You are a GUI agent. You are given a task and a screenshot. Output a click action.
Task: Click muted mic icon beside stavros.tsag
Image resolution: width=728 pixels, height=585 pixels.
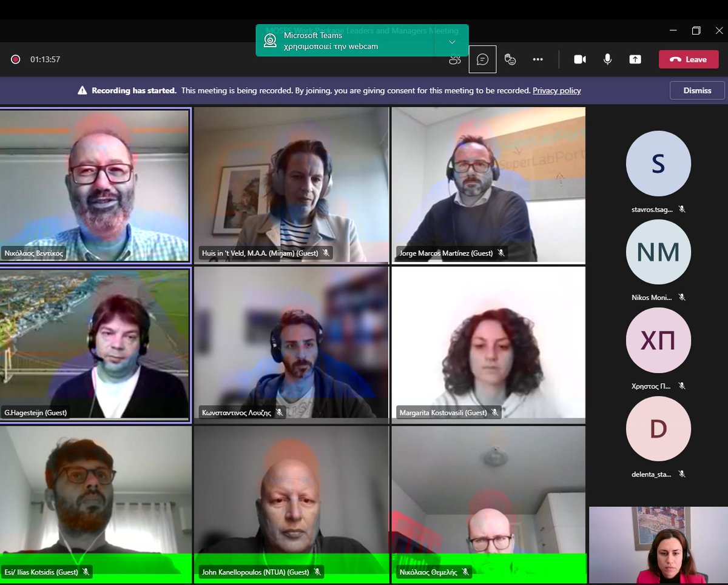pyautogui.click(x=682, y=209)
